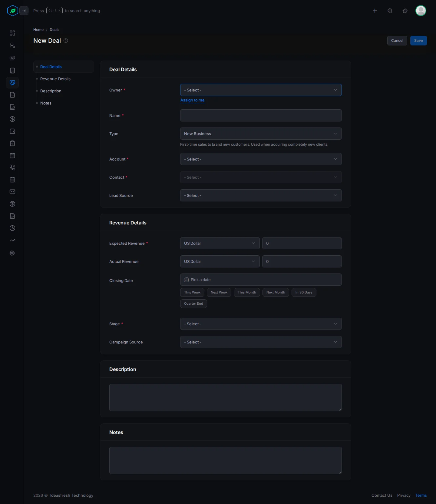436x504 pixels.
Task: Open the clipboard checkmark icon in sidebar
Action: click(x=12, y=143)
